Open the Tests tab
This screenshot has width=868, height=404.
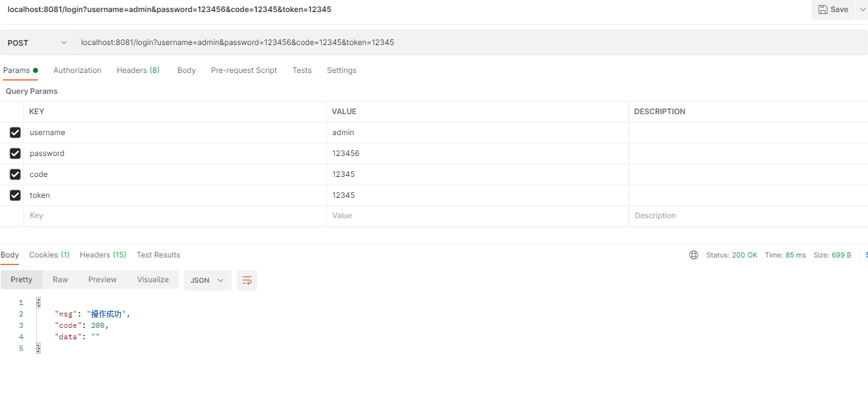(x=302, y=70)
